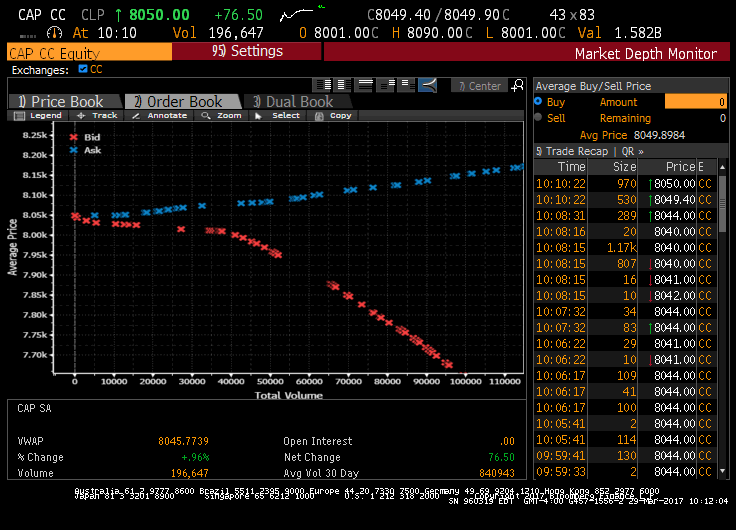This screenshot has width=736, height=530.
Task: Open the 5) Trade Recap link
Action: [572, 151]
